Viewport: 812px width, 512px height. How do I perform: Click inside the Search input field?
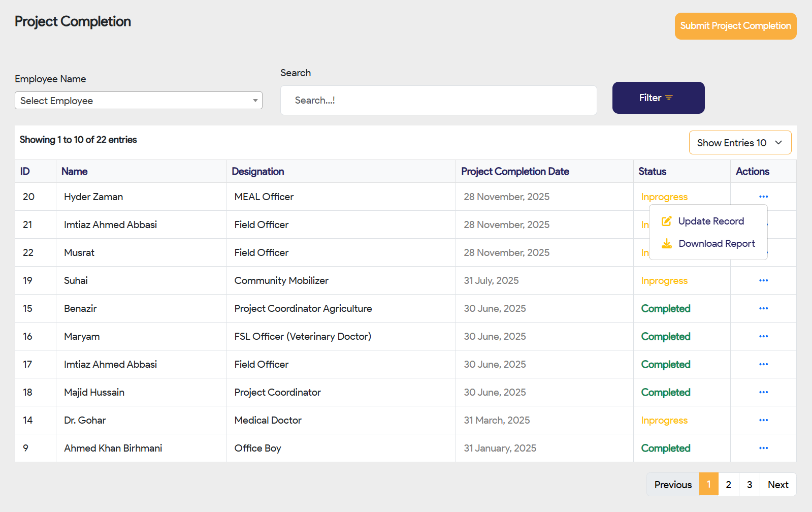point(438,101)
